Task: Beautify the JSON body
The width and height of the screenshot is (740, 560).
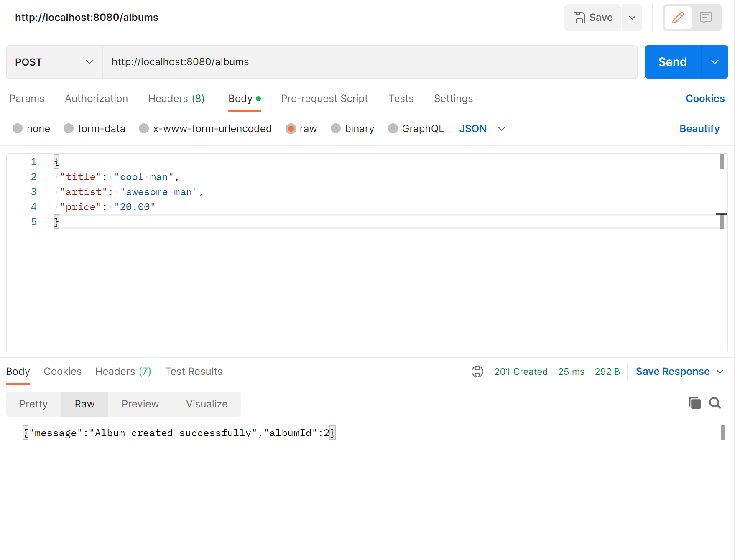Action: click(x=699, y=129)
